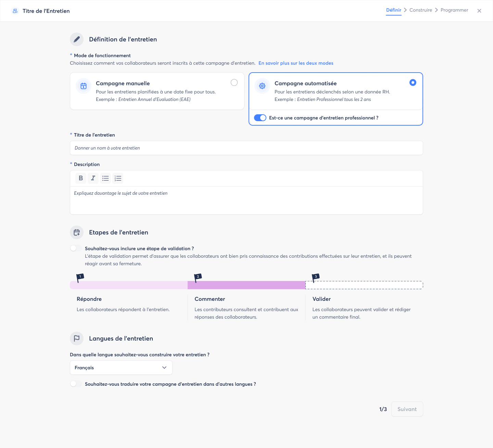493x448 pixels.
Task: Click the Italic formatting icon
Action: (x=93, y=178)
